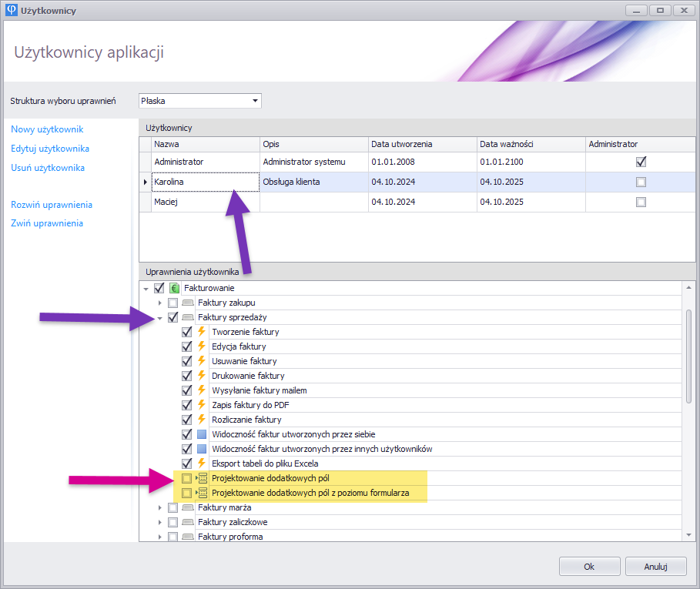The height and width of the screenshot is (589, 700).
Task: Expand the Faktury zaliczkowe tree node
Action: [x=160, y=523]
